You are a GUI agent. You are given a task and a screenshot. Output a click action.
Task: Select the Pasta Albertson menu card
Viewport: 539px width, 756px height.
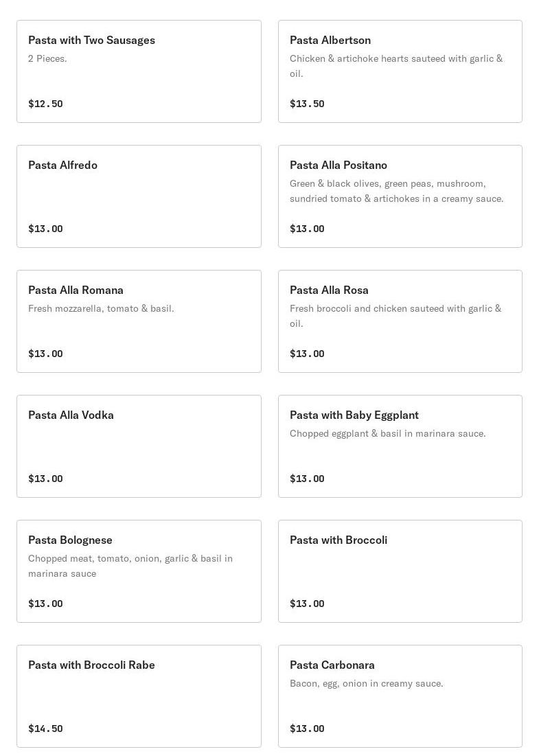coord(400,71)
